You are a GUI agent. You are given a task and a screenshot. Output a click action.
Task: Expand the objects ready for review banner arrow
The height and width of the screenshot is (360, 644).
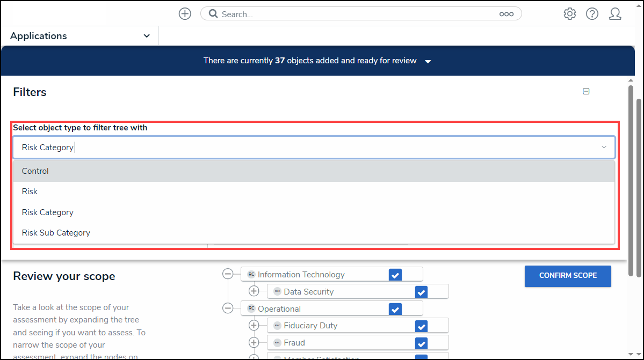pyautogui.click(x=428, y=62)
